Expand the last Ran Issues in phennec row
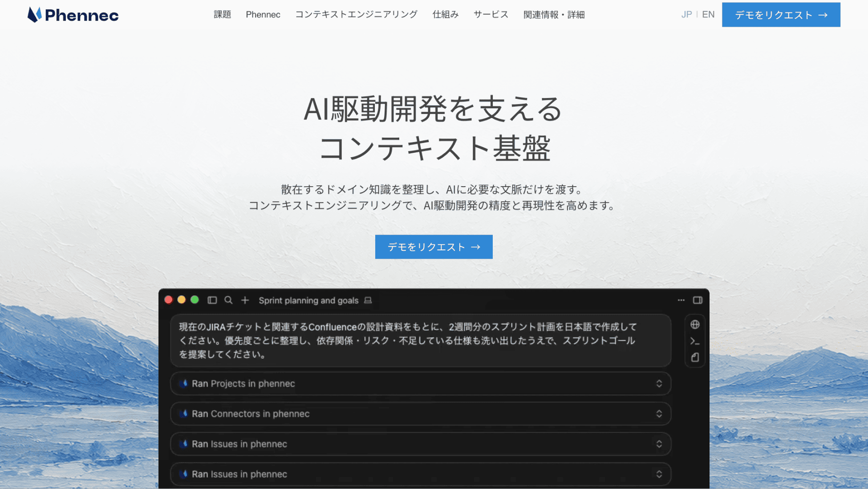The image size is (868, 489). pos(421,474)
